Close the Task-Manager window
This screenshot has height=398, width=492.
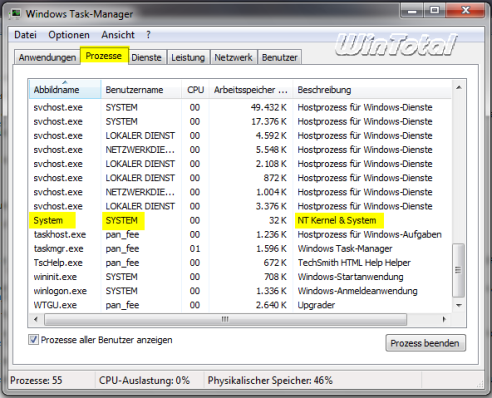click(465, 11)
